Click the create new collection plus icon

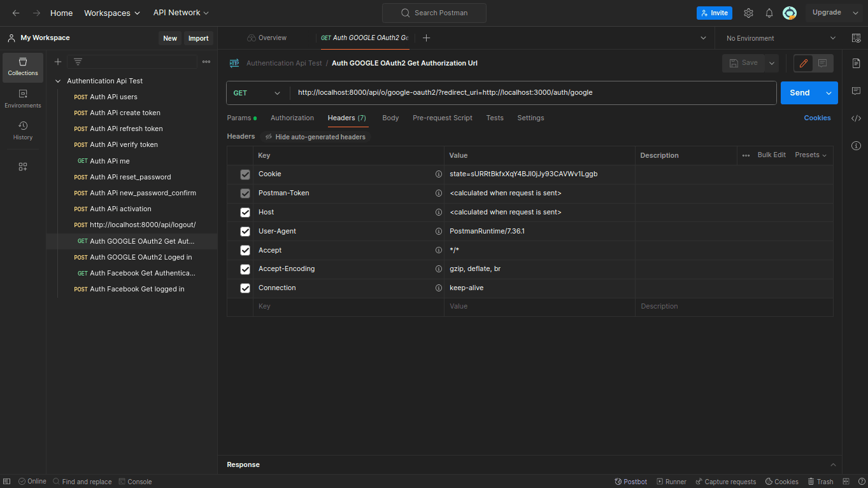[58, 62]
